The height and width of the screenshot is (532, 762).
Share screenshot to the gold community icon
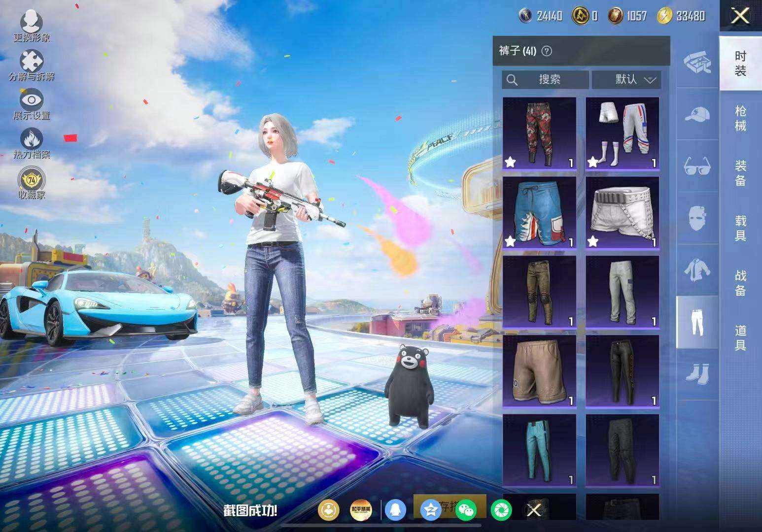click(x=330, y=510)
